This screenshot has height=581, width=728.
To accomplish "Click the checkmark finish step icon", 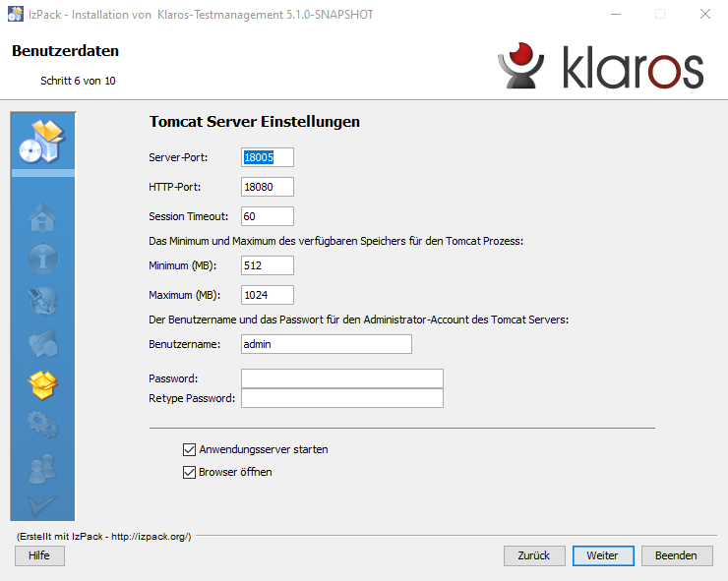I will tap(42, 505).
